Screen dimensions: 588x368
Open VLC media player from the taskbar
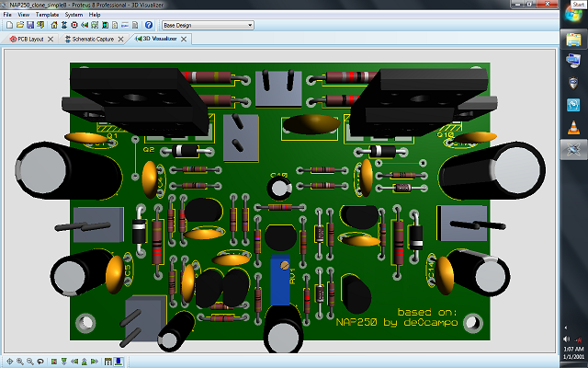point(573,128)
